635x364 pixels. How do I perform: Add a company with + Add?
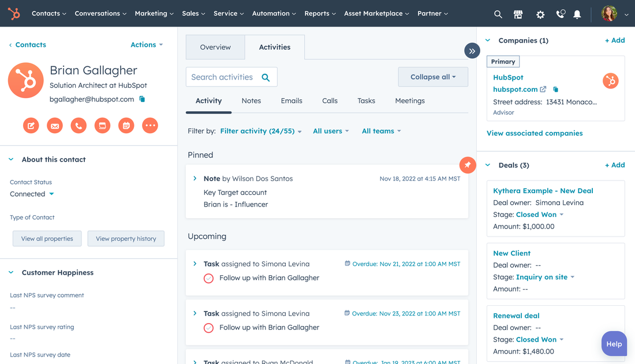pyautogui.click(x=615, y=40)
